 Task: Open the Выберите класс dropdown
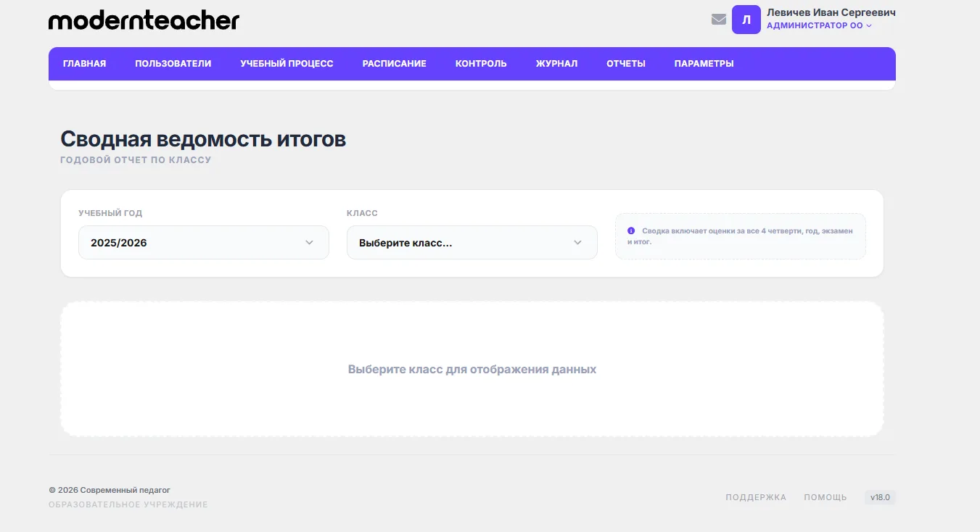[x=472, y=243]
